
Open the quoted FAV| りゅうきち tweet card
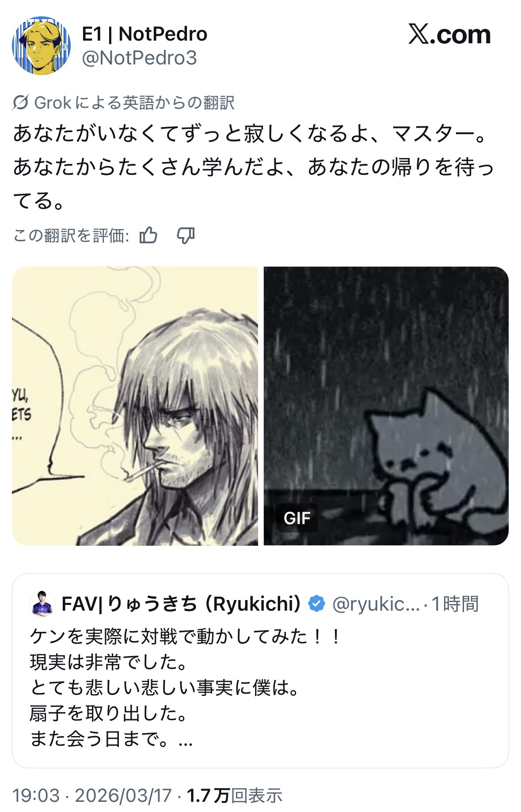pyautogui.click(x=260, y=670)
